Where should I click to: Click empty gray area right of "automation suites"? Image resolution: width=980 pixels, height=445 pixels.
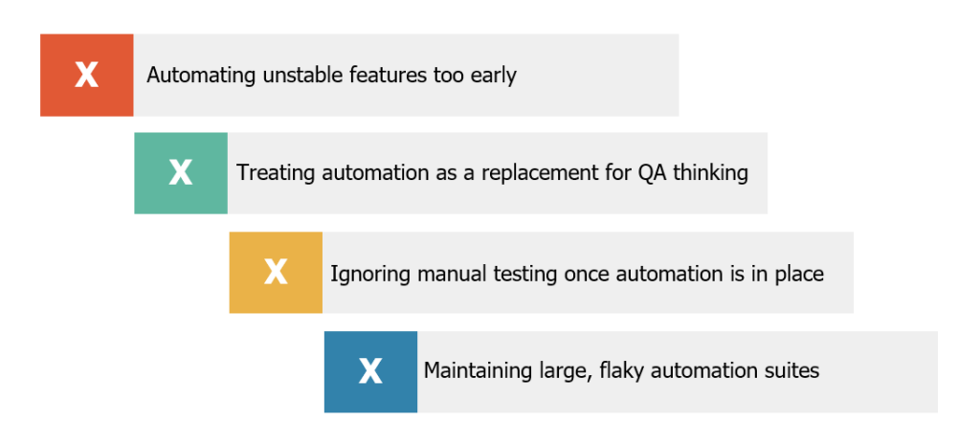click(880, 370)
